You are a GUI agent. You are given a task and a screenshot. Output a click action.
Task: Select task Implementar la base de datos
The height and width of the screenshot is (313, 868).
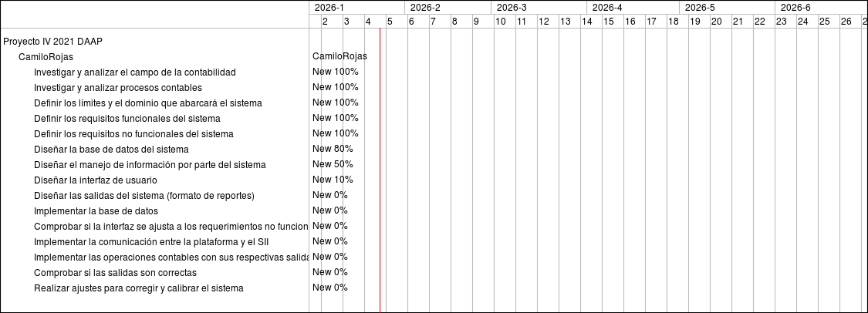point(96,210)
